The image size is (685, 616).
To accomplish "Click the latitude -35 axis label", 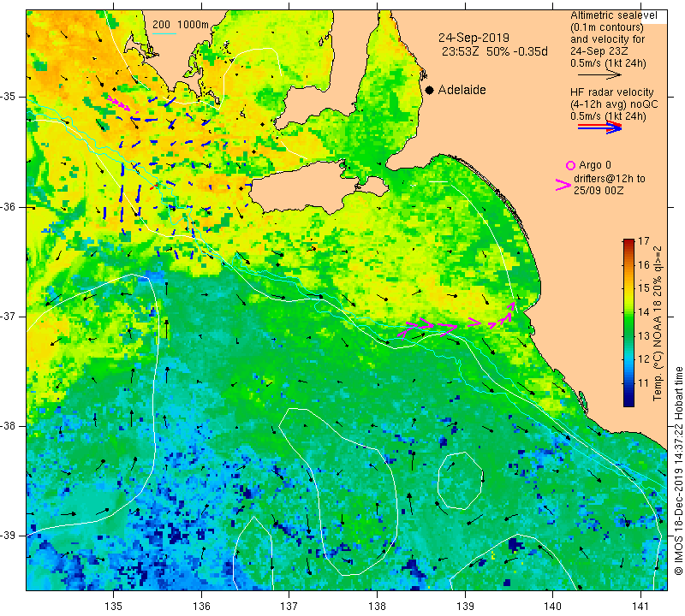I will pos(9,97).
